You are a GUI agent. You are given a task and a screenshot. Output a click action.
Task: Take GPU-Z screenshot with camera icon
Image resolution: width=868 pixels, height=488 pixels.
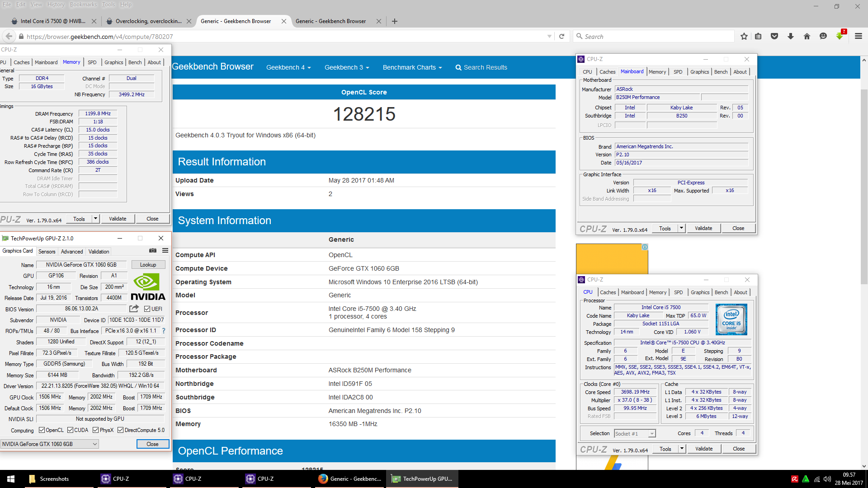[153, 251]
